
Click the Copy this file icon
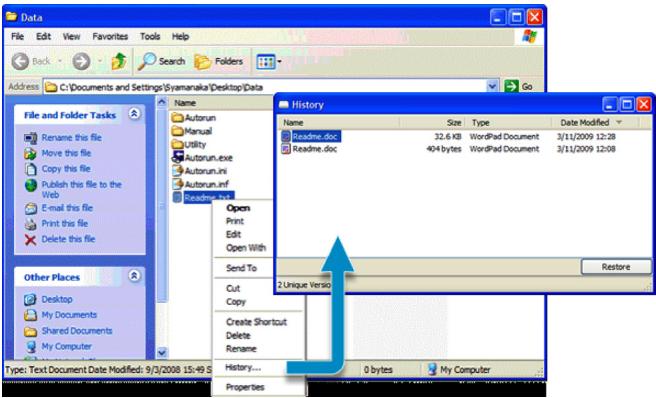(31, 169)
